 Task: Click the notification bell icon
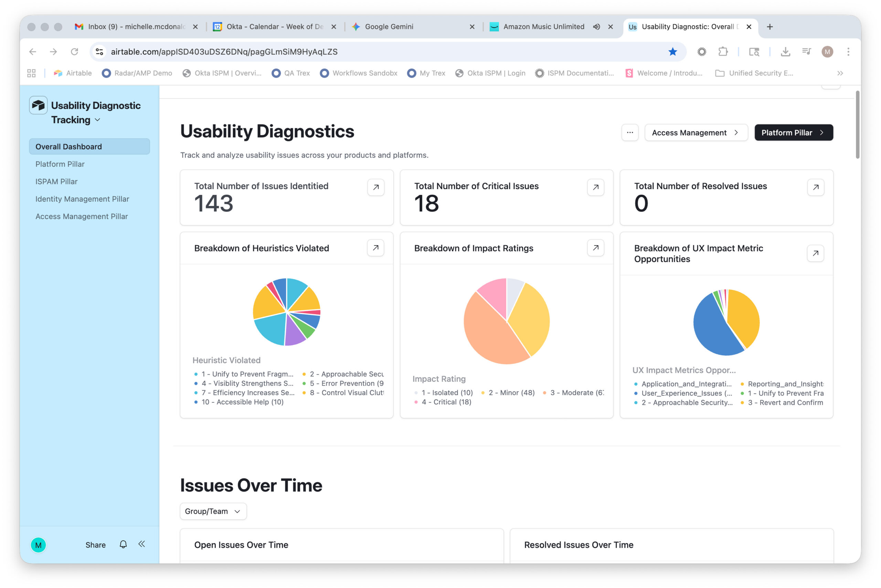(x=123, y=544)
